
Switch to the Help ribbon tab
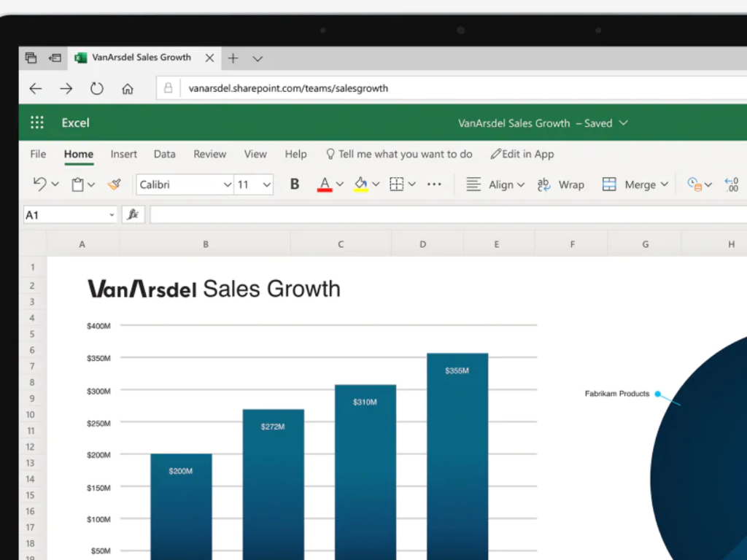(x=296, y=155)
